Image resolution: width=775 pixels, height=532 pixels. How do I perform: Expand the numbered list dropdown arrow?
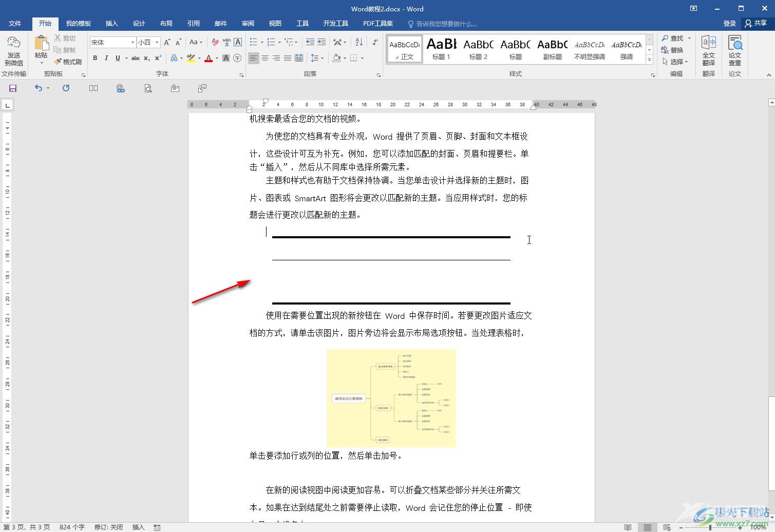pyautogui.click(x=280, y=43)
